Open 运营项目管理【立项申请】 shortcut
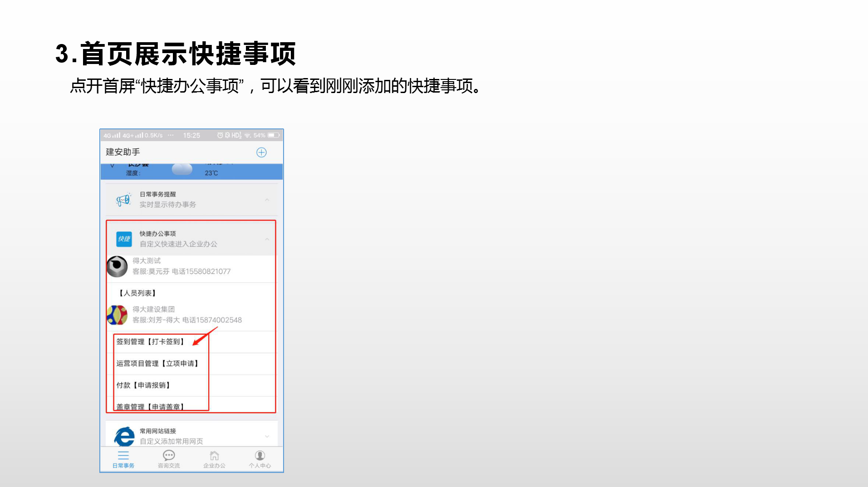This screenshot has height=487, width=868. 157,364
